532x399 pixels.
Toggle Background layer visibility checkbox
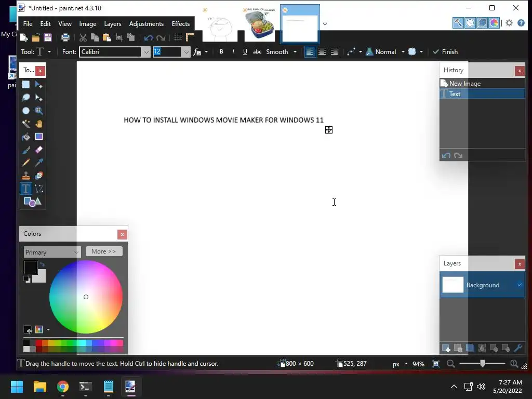click(x=520, y=285)
